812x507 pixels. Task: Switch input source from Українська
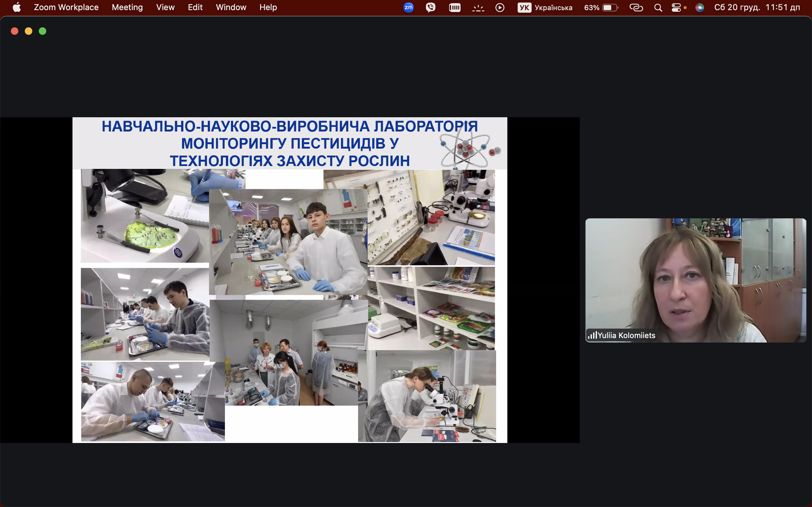click(545, 7)
